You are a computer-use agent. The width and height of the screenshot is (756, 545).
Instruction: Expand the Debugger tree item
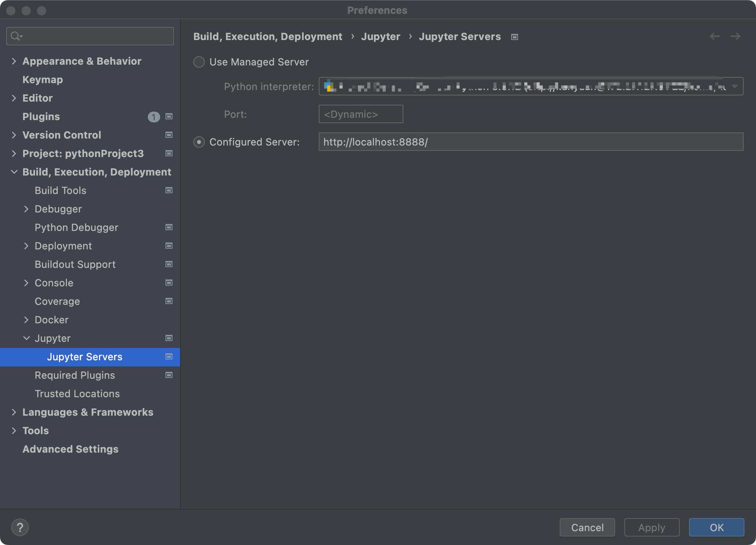click(x=27, y=208)
